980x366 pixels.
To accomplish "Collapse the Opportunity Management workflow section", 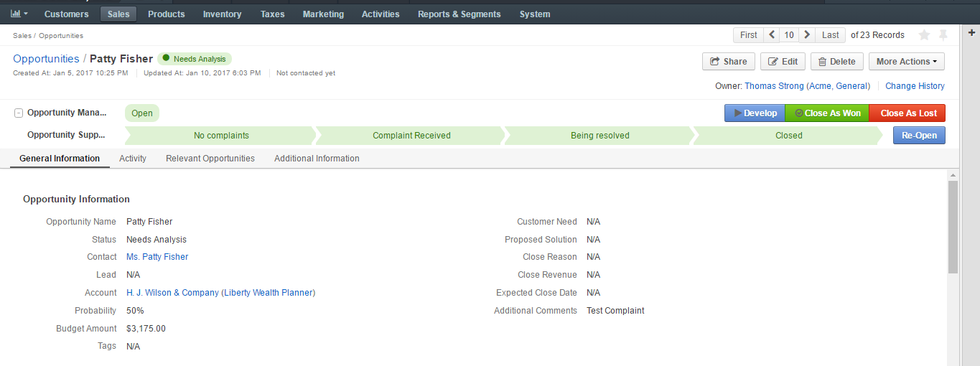I will coord(19,113).
